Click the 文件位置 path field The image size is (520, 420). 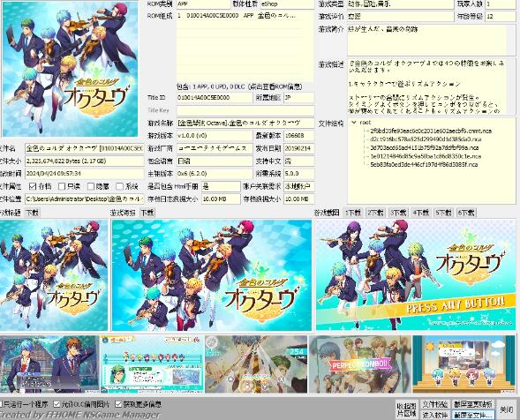pos(84,199)
